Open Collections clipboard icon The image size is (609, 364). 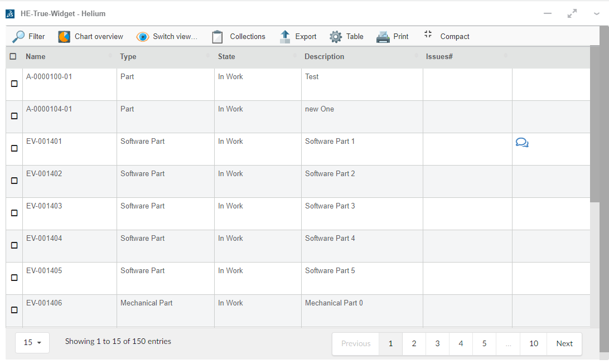coord(217,37)
